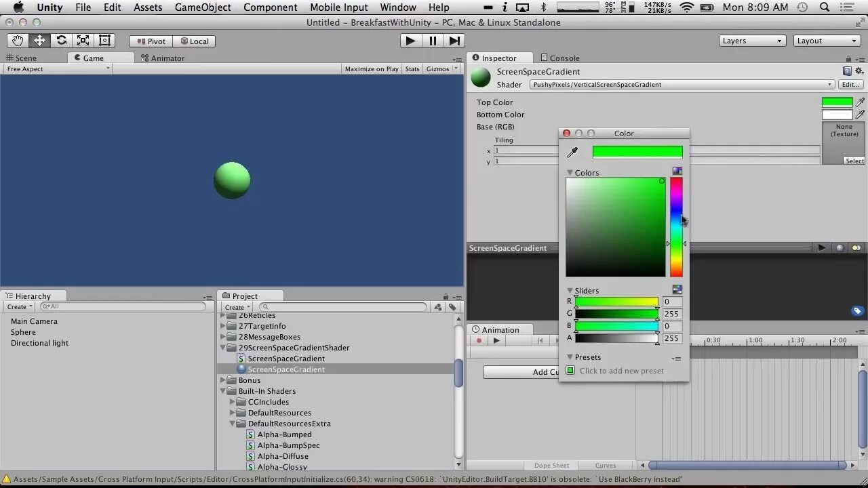
Task: Select the Scale tool
Action: 83,41
